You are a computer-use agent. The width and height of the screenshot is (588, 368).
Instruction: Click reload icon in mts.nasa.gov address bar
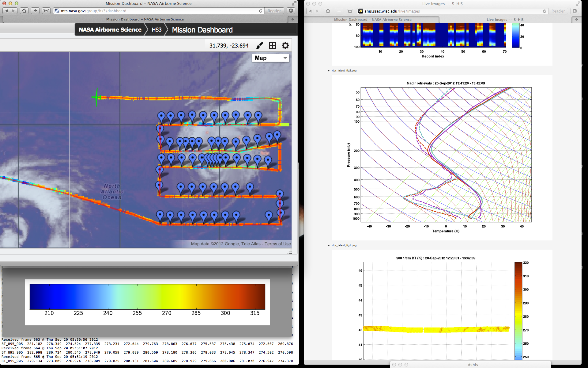pos(261,11)
